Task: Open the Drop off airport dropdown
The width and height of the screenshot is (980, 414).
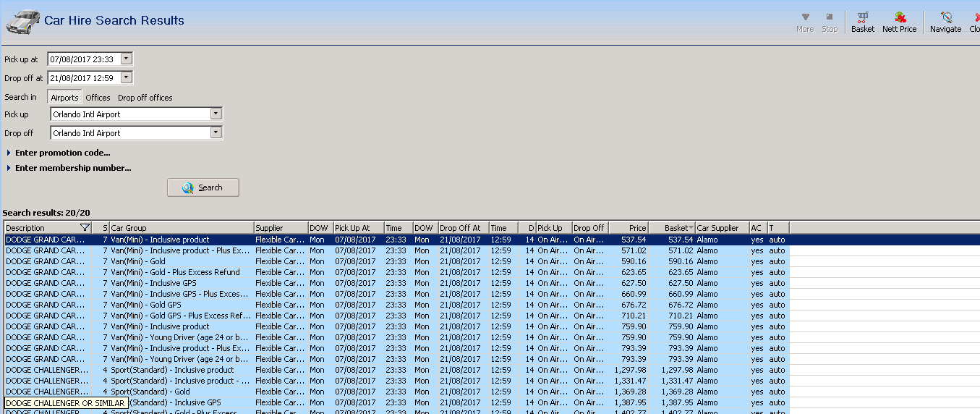Action: coord(216,133)
